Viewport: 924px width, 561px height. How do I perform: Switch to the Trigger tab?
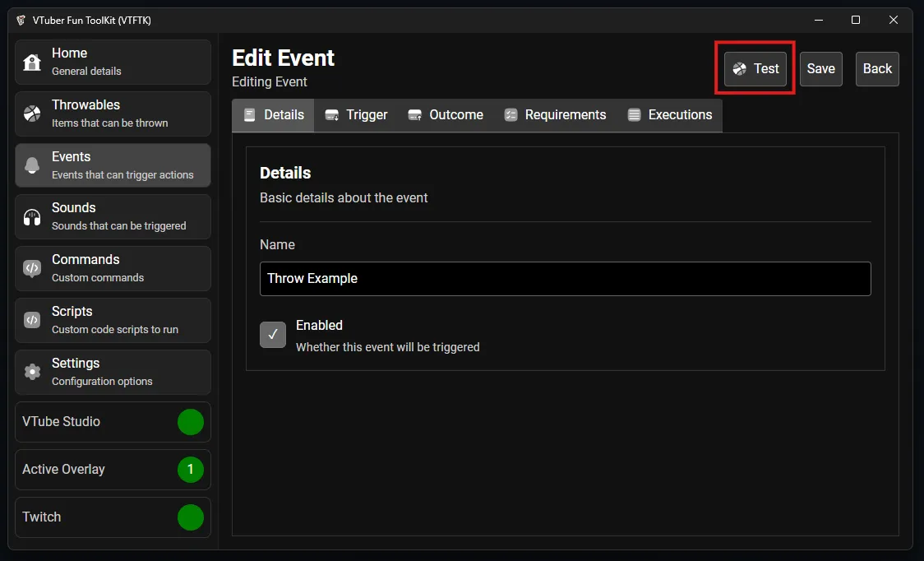coord(356,115)
